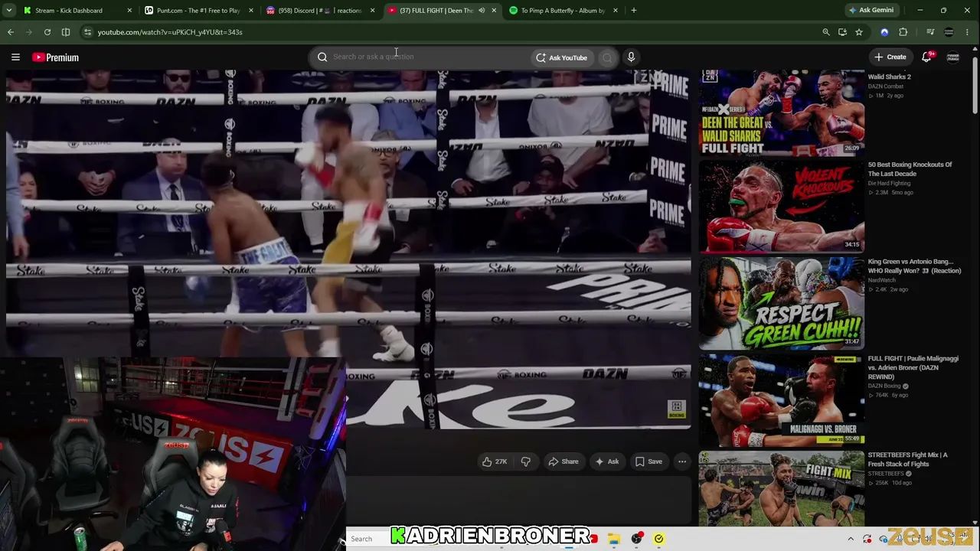Show hidden system tray icons chevron
The height and width of the screenshot is (551, 980).
(x=851, y=539)
